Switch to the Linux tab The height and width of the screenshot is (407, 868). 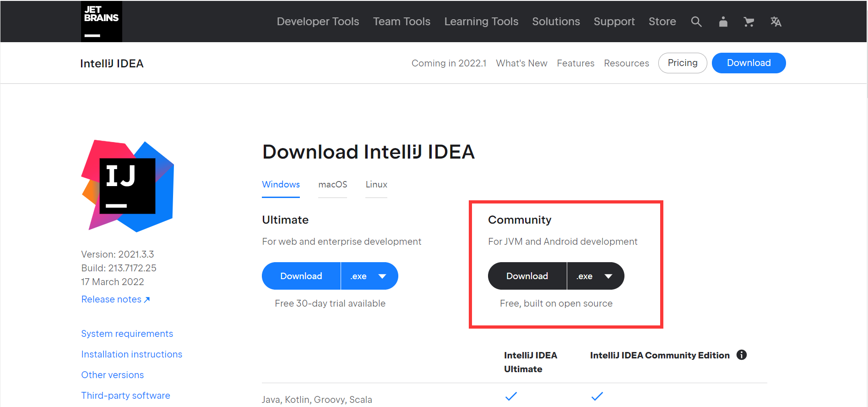(376, 184)
